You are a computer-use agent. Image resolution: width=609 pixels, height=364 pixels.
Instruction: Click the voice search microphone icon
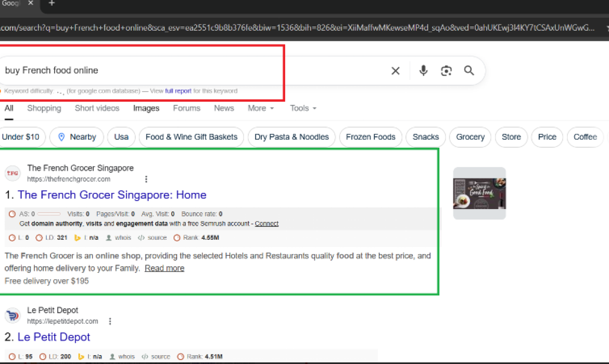423,70
